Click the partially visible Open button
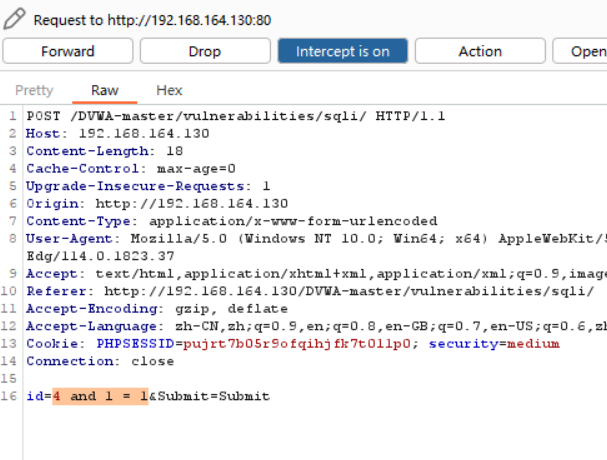This screenshot has width=607, height=460. [580, 51]
